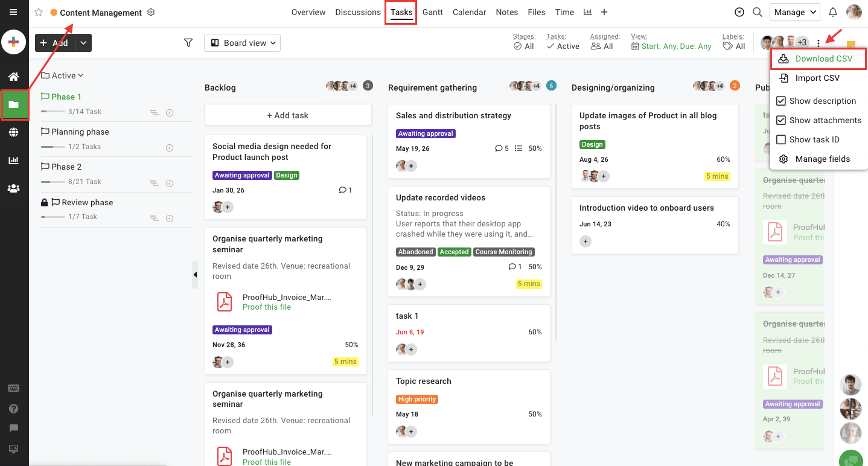Open the People section from the sidebar

13,188
